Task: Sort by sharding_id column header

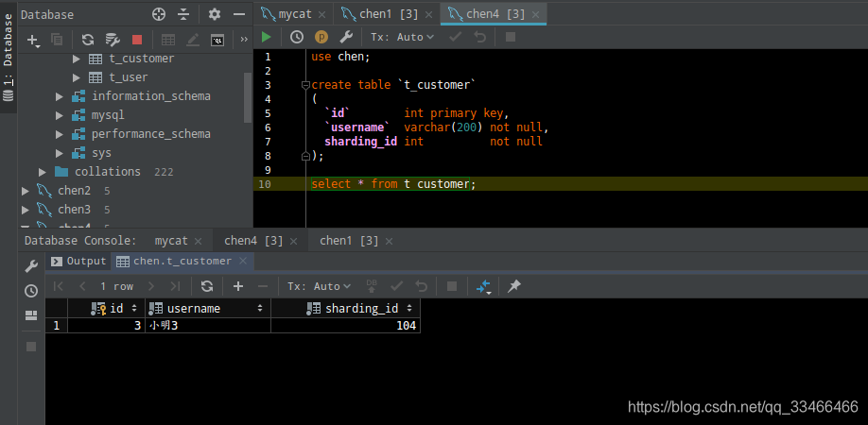Action: (x=345, y=309)
